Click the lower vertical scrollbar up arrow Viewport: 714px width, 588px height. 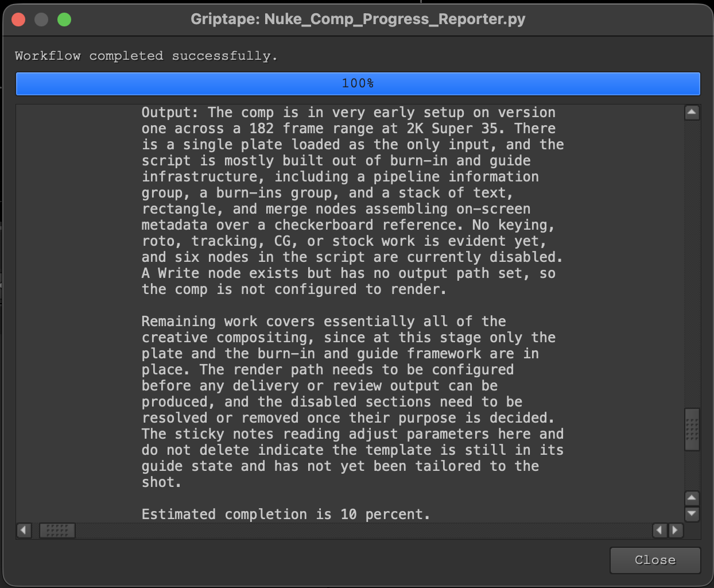(x=692, y=498)
